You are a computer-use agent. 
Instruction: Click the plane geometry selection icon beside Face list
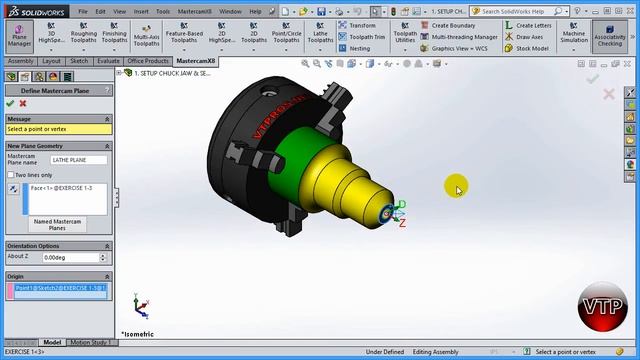pyautogui.click(x=13, y=189)
